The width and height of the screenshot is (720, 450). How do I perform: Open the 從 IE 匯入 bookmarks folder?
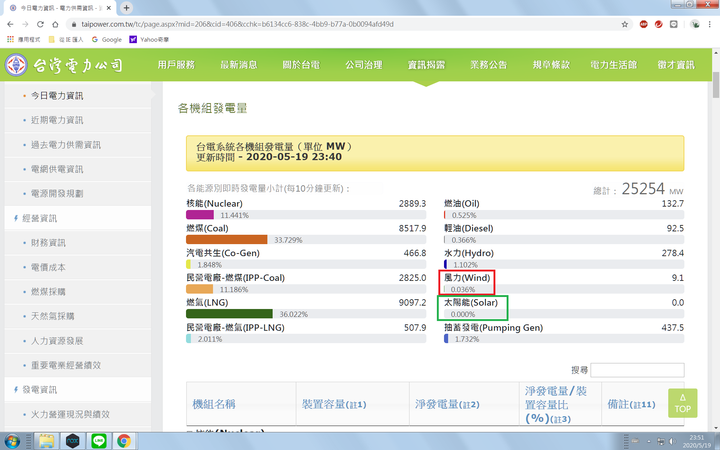[x=66, y=39]
